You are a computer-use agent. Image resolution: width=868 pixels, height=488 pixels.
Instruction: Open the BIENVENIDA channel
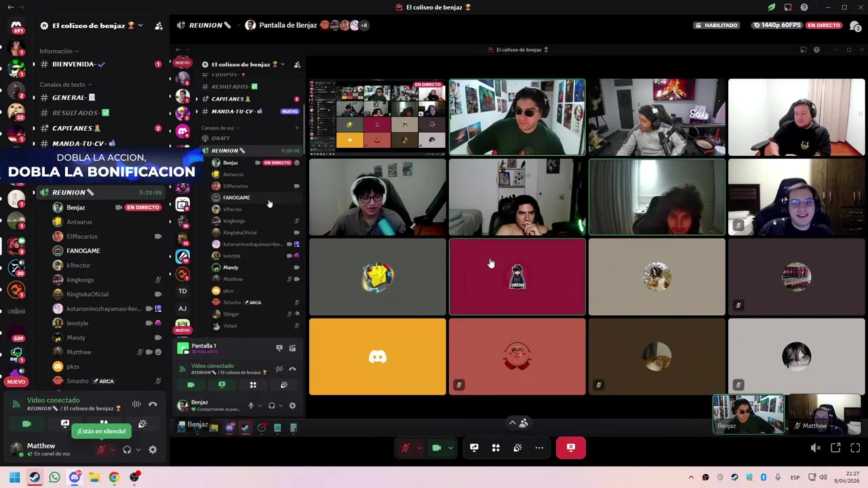click(x=100, y=64)
